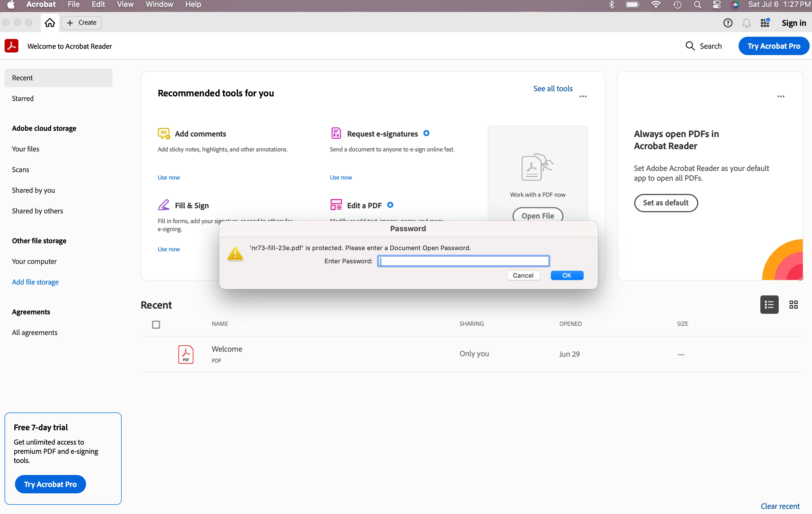The width and height of the screenshot is (812, 514).
Task: Open the Window menu in menu bar
Action: [159, 4]
